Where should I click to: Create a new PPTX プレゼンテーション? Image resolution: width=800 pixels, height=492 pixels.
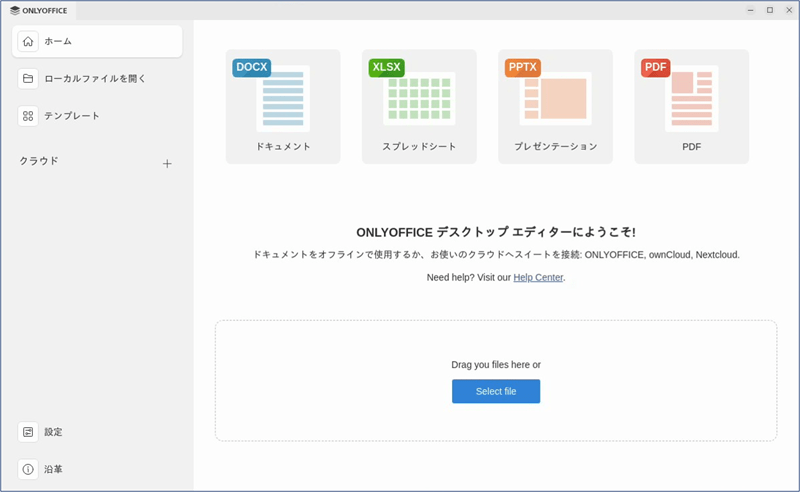(x=556, y=107)
